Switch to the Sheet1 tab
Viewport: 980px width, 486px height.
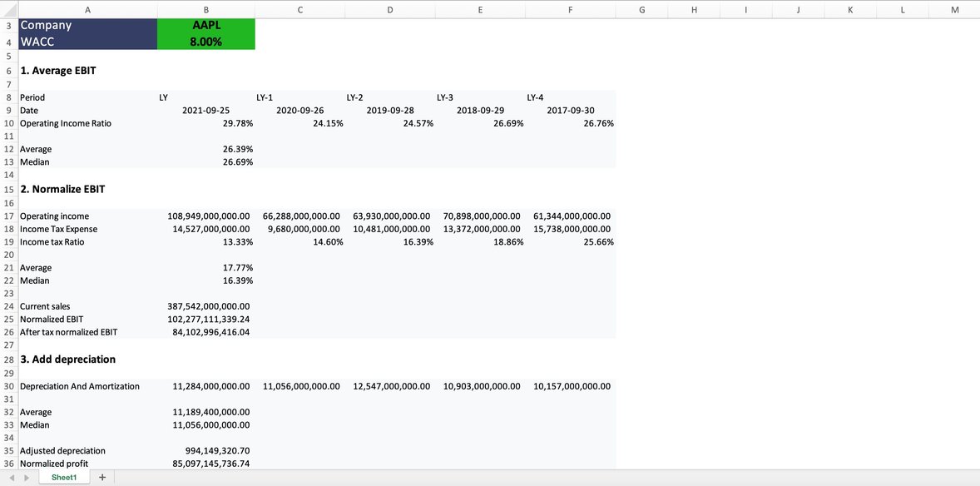click(x=63, y=477)
